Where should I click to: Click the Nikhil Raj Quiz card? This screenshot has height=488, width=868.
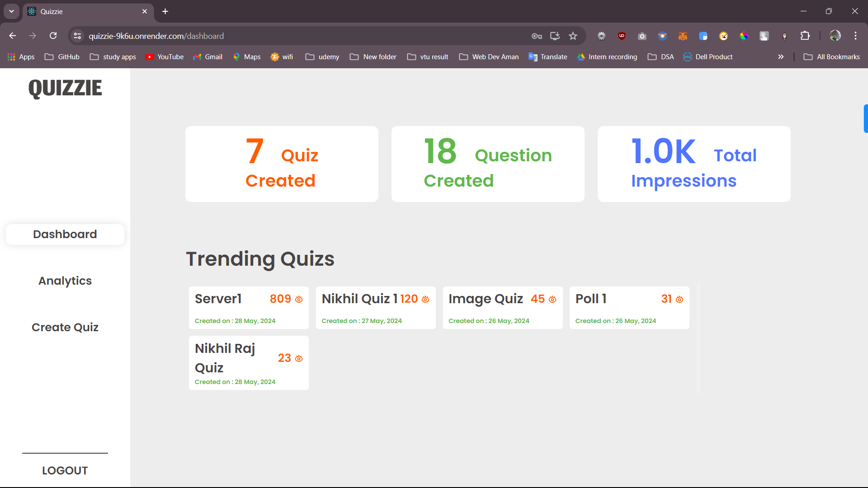[249, 363]
